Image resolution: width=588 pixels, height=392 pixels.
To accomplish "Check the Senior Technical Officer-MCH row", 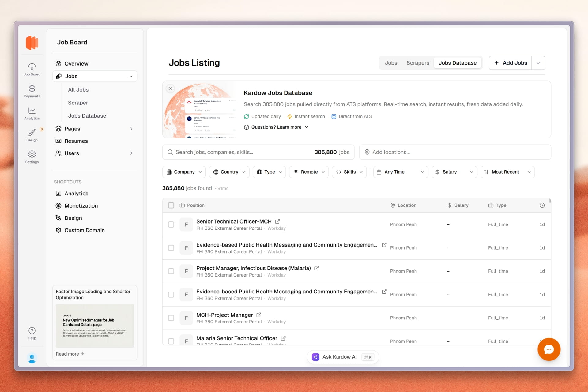I will click(171, 224).
